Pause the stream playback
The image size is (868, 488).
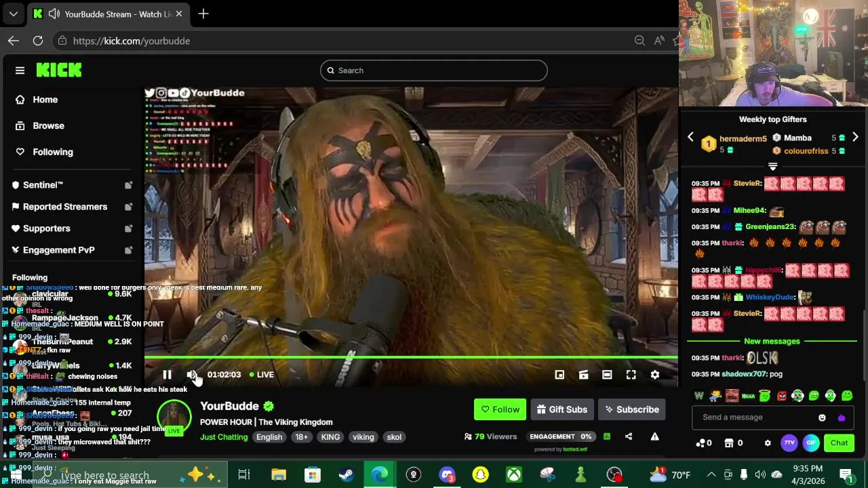point(167,375)
